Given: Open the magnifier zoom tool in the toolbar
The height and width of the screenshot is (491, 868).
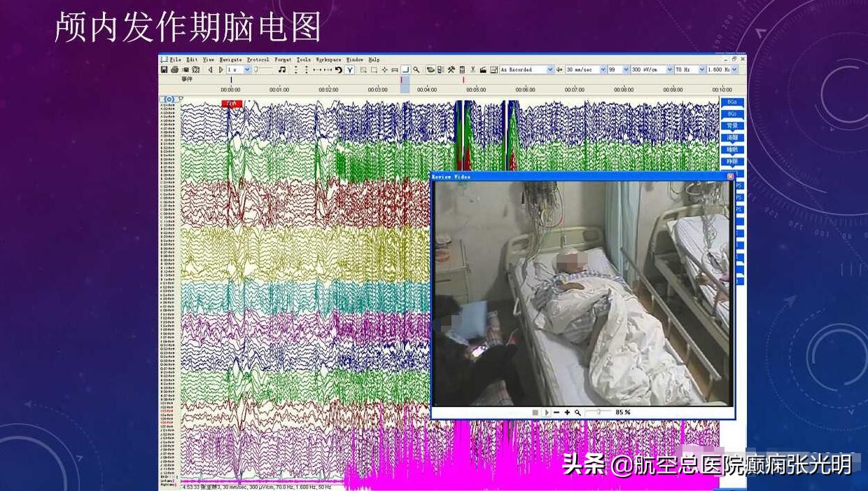Looking at the screenshot, I should point(416,69).
